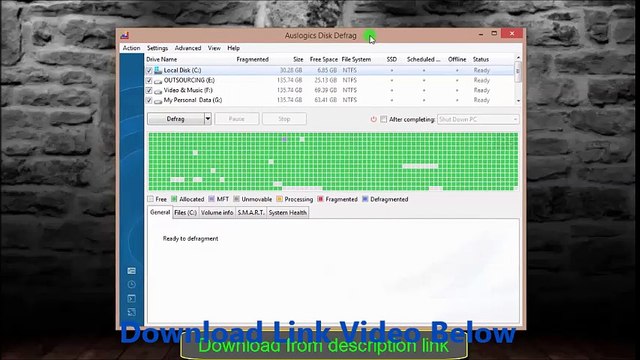Click the bottom sidebar tools icon

click(131, 312)
